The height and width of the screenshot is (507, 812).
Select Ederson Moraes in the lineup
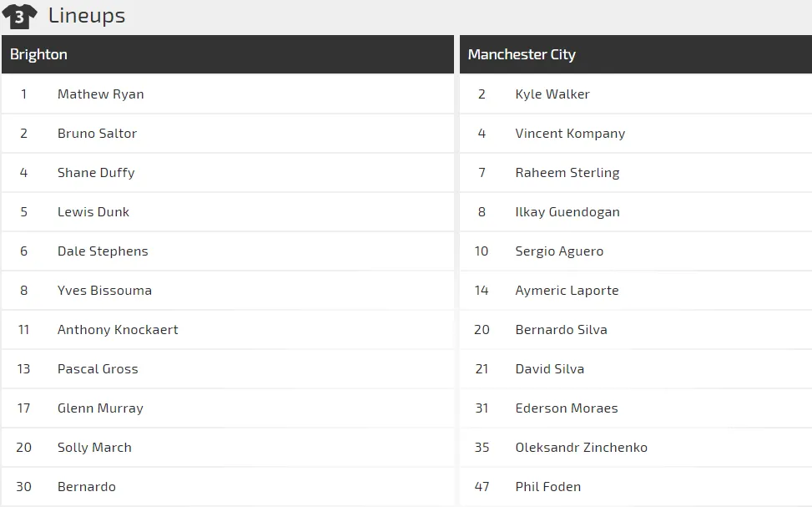tap(567, 408)
